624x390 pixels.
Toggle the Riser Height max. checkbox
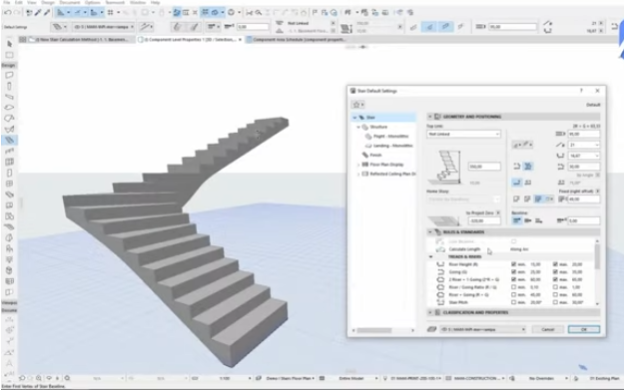pyautogui.click(x=555, y=264)
